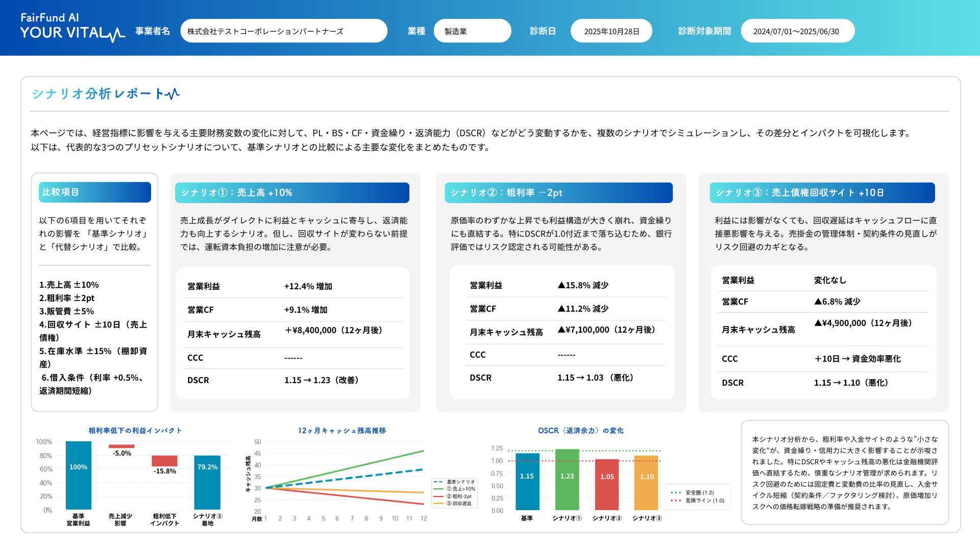Toggle the ③ 回収遅延 legend entry
Screen dimensions: 980x551
[453, 504]
